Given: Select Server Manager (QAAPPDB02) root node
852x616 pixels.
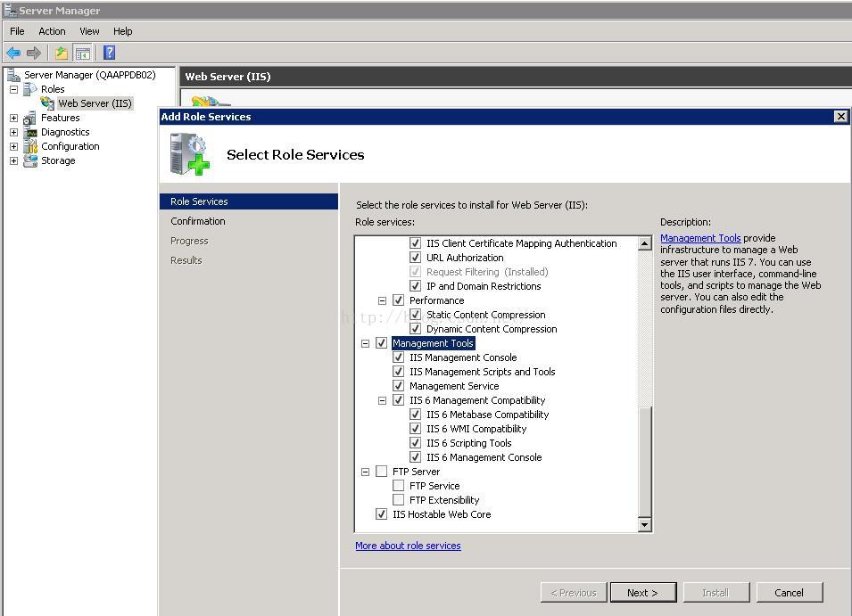Looking at the screenshot, I should coord(89,75).
